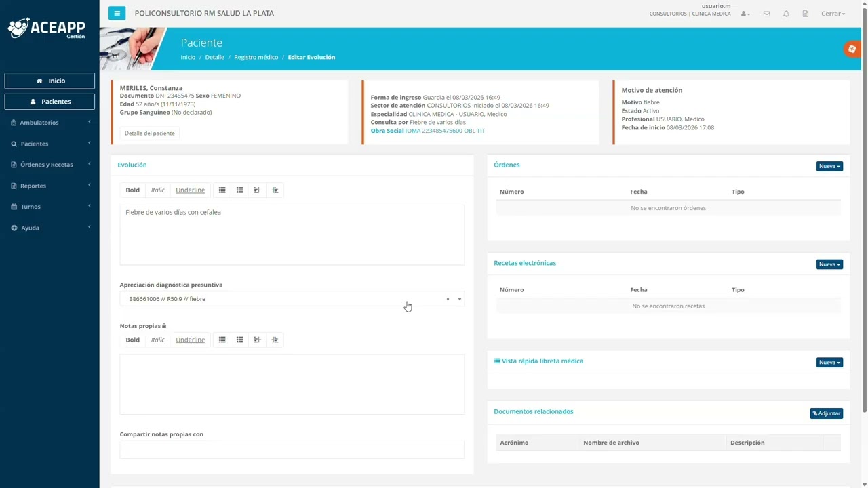Toggle Italic in Evolución editor
Viewport: 868px width, 488px height.
[158, 190]
